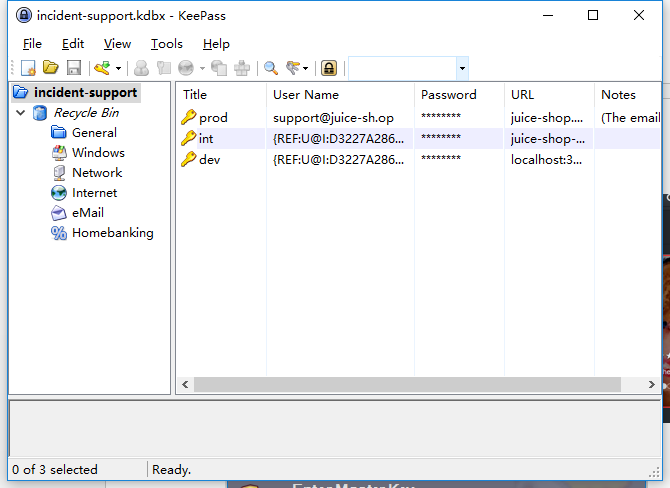Open the Add Entry dropdown arrow
The width and height of the screenshot is (670, 488).
[x=118, y=68]
